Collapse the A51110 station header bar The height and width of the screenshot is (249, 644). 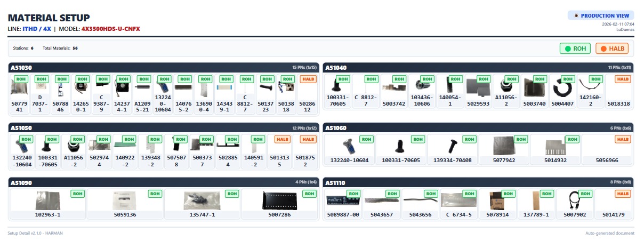[x=478, y=183]
